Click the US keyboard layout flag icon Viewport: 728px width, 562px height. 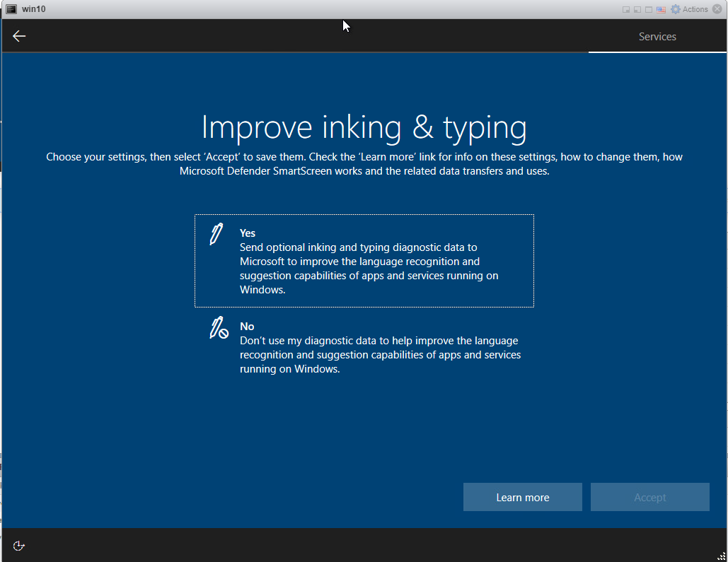coord(661,8)
